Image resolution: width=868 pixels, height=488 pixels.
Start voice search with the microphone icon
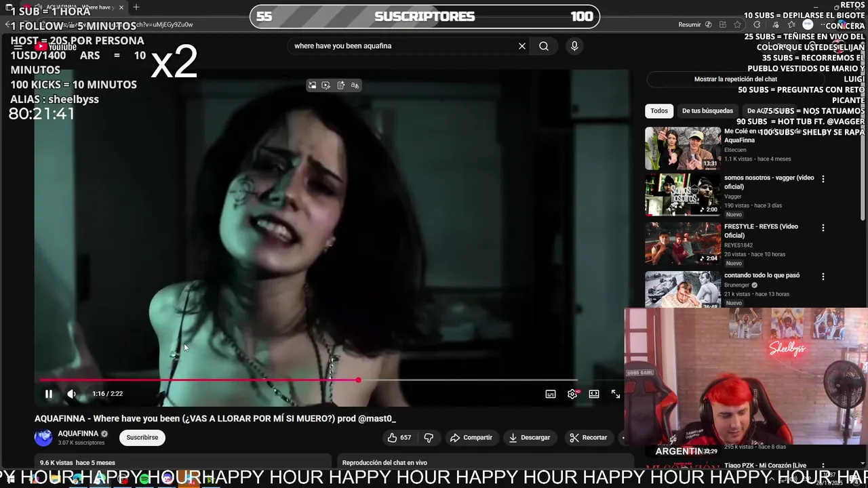coord(574,46)
